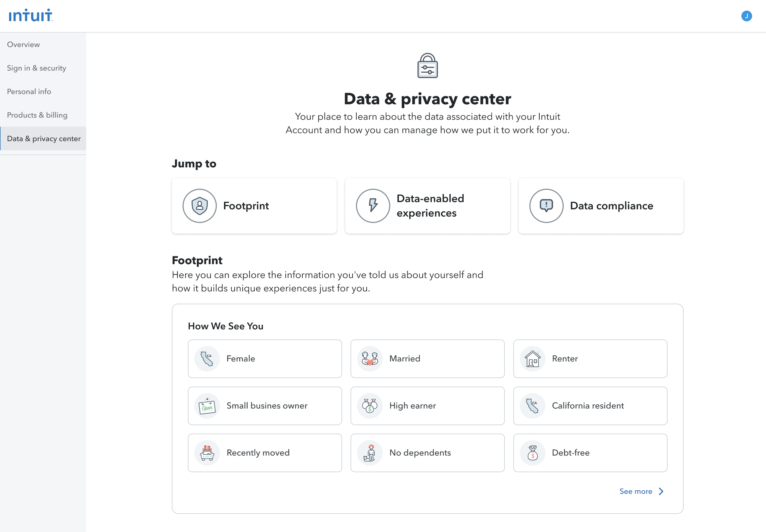Image resolution: width=766 pixels, height=532 pixels.
Task: Click the Debt-free money bag icon
Action: click(x=533, y=453)
